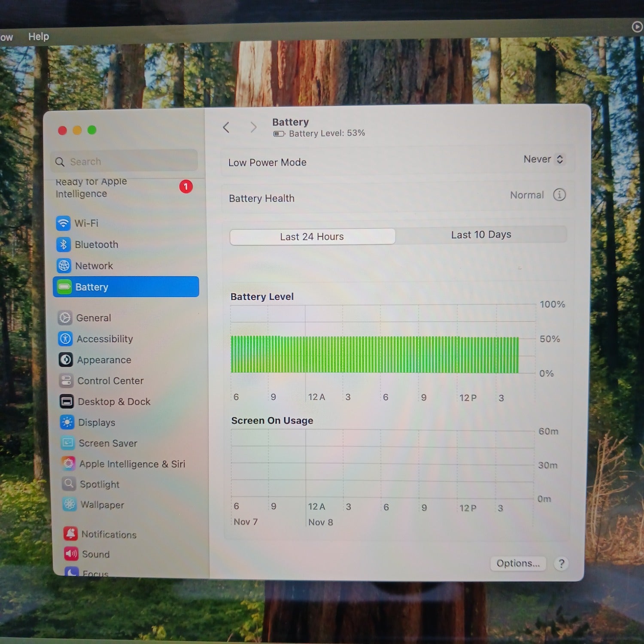Viewport: 644px width, 644px height.
Task: Open the Help menu
Action: click(39, 36)
